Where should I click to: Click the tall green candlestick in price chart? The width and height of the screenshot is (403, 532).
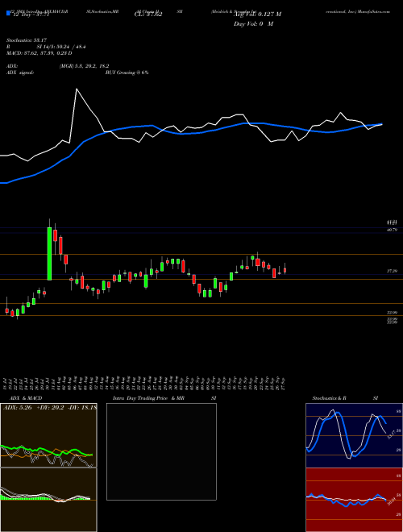(49, 253)
